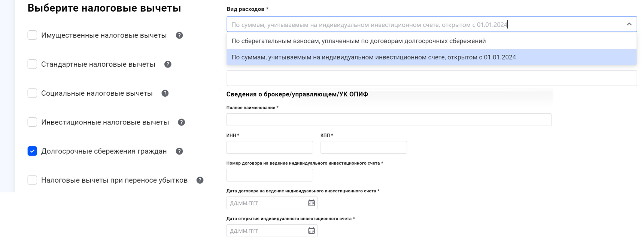Image resolution: width=644 pixels, height=243 pixels.
Task: Click the Полное наименование input field
Action: 389,120
